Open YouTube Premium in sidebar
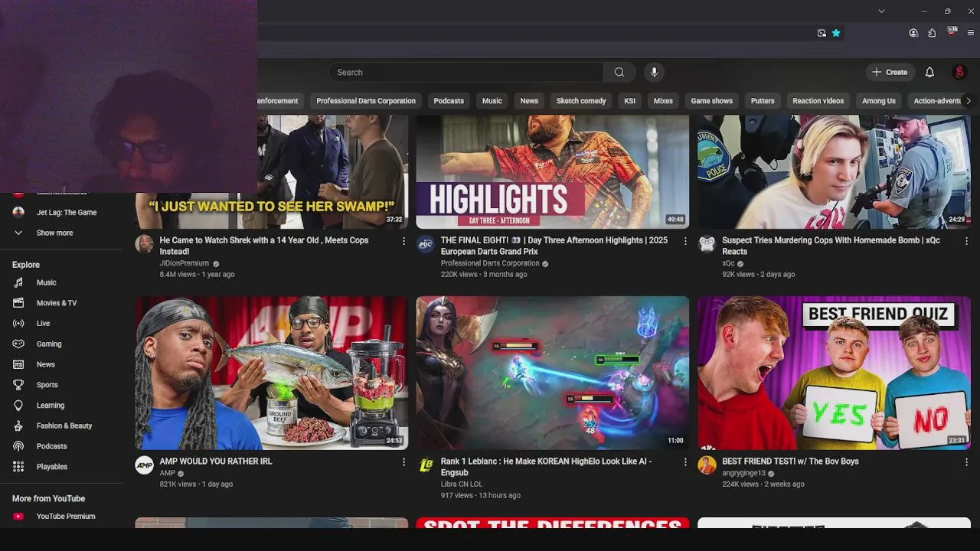This screenshot has width=980, height=551. 64,517
